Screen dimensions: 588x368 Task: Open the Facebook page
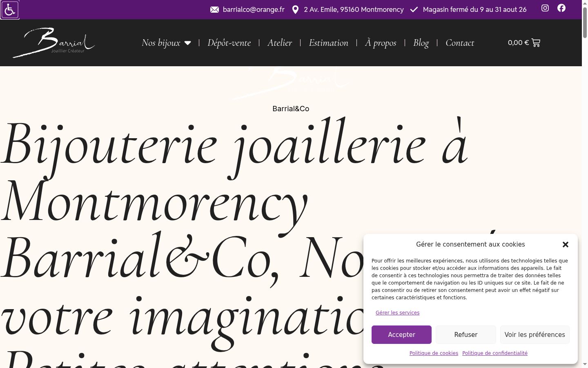coord(561,8)
